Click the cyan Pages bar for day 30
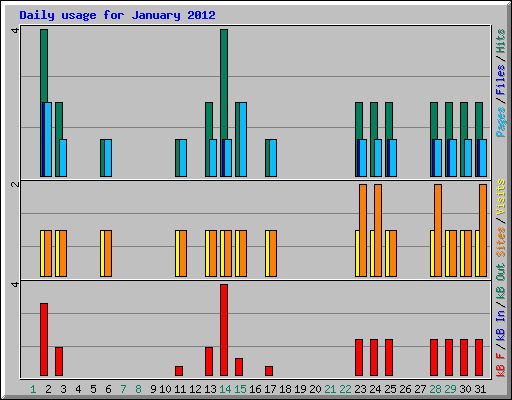The width and height of the screenshot is (512, 400). tap(468, 158)
